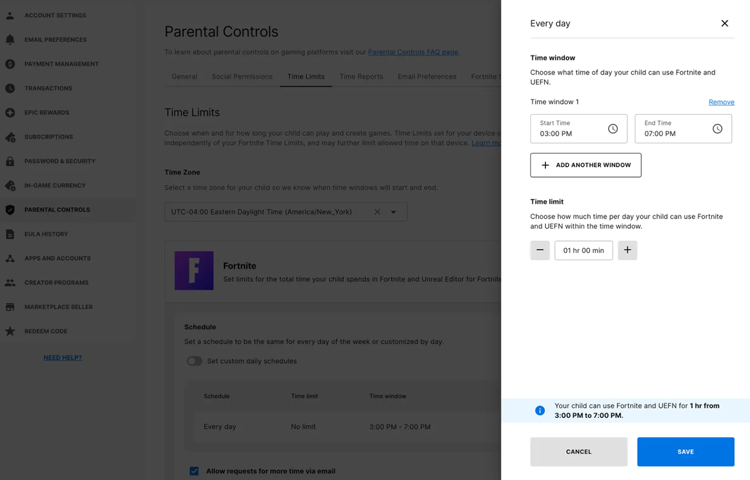The width and height of the screenshot is (750, 480).
Task: Decrease time limit with minus button
Action: [x=540, y=250]
